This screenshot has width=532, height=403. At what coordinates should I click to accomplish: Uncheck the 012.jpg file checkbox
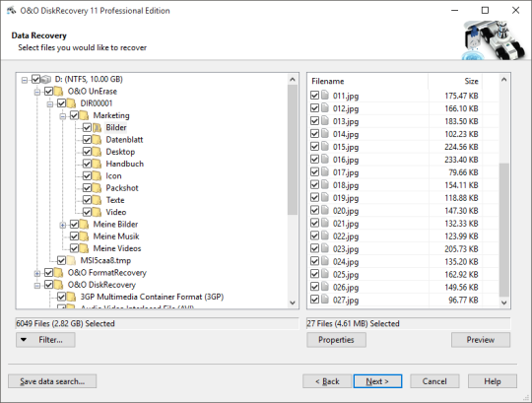click(x=314, y=108)
